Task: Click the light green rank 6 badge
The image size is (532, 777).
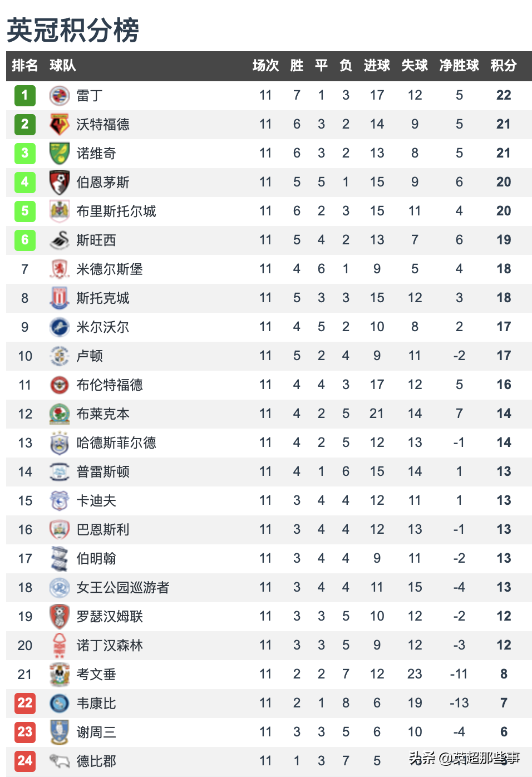Action: (25, 240)
